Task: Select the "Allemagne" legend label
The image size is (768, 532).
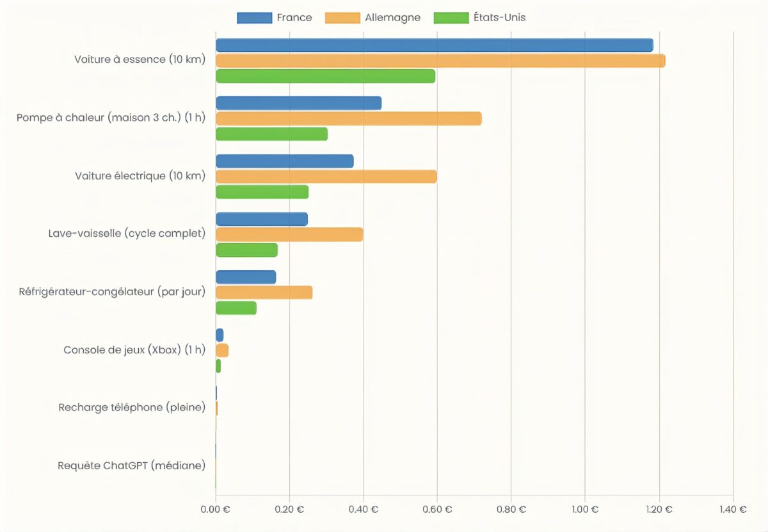Action: click(392, 18)
